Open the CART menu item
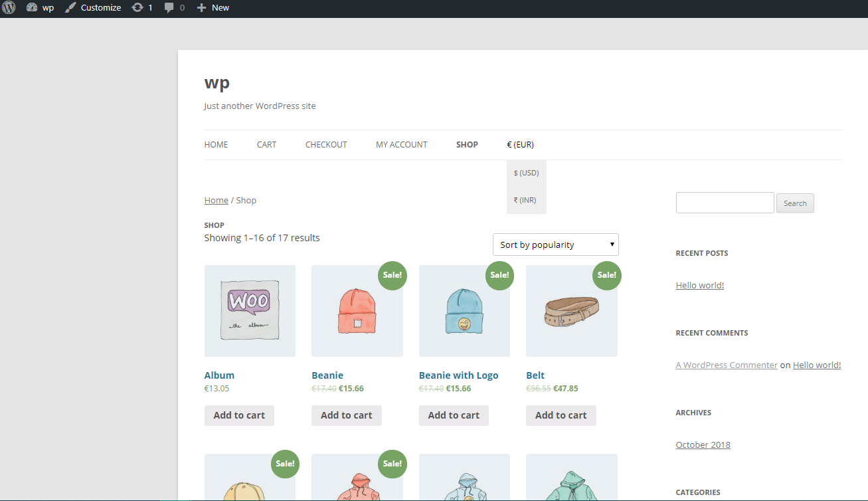 coord(266,145)
